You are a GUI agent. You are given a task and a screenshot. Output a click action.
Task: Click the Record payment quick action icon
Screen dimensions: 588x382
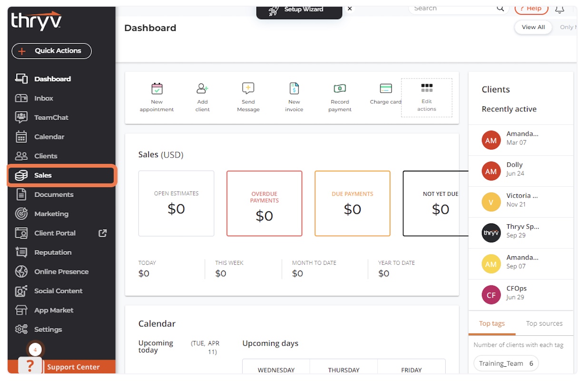(x=340, y=88)
